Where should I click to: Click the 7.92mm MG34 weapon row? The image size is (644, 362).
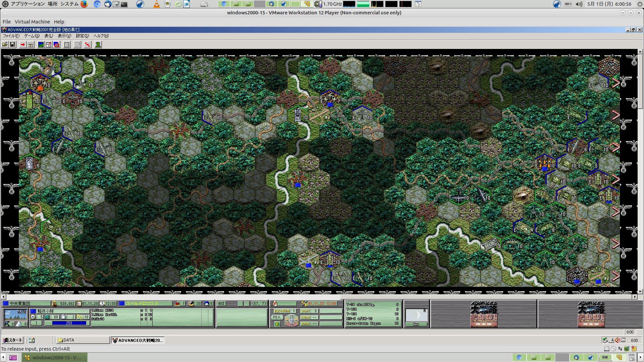122,310
